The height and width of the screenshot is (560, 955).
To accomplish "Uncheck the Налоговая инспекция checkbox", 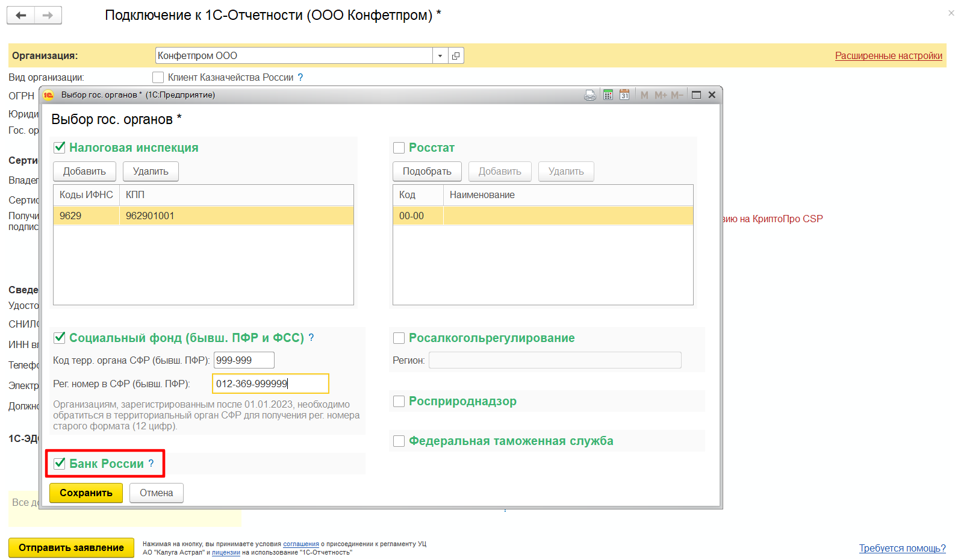I will coord(60,148).
